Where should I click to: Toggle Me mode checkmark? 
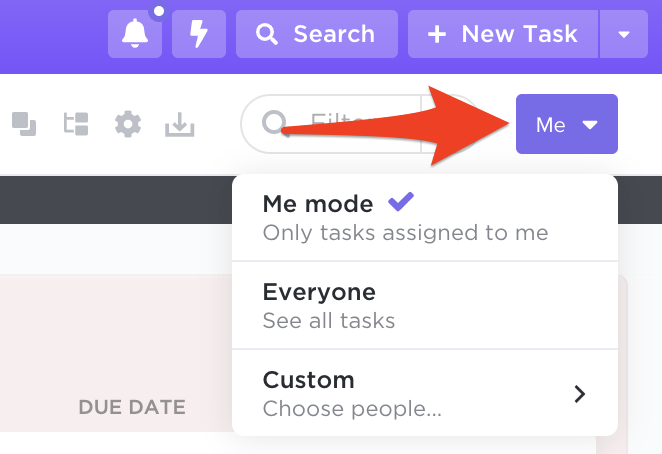tap(400, 203)
